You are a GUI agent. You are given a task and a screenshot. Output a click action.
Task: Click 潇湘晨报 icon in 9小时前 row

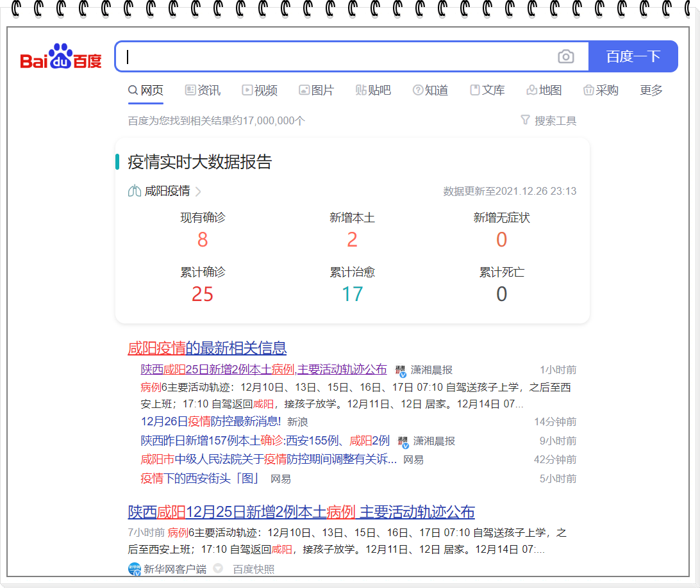click(x=403, y=442)
